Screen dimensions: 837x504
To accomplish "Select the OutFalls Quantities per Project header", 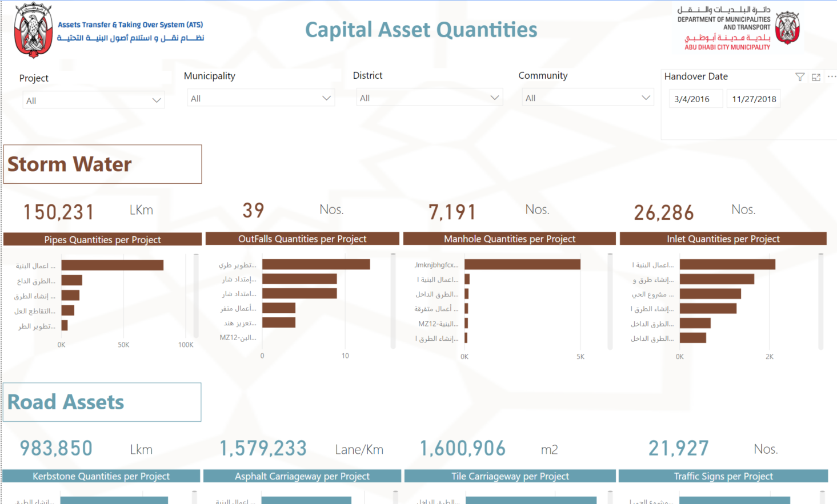I will coord(302,239).
